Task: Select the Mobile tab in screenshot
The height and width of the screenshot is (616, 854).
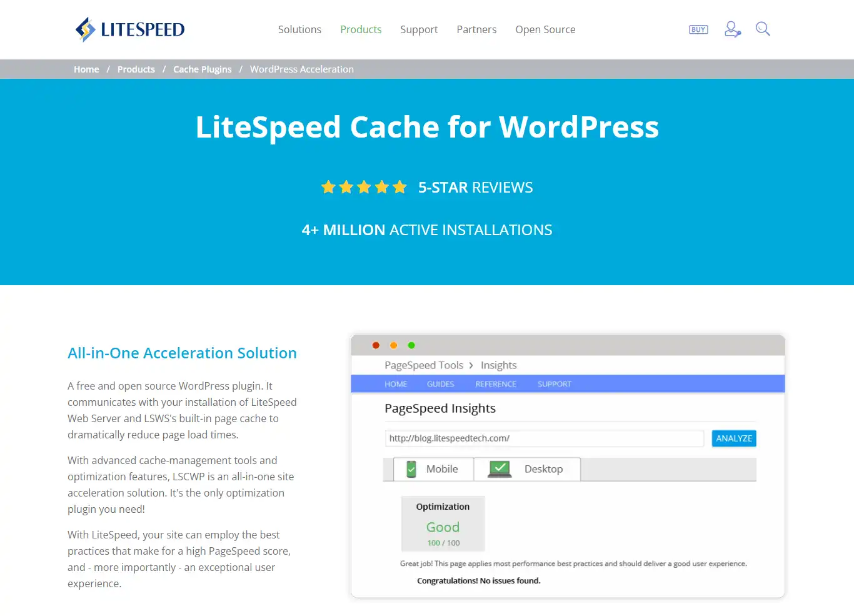Action: 433,469
